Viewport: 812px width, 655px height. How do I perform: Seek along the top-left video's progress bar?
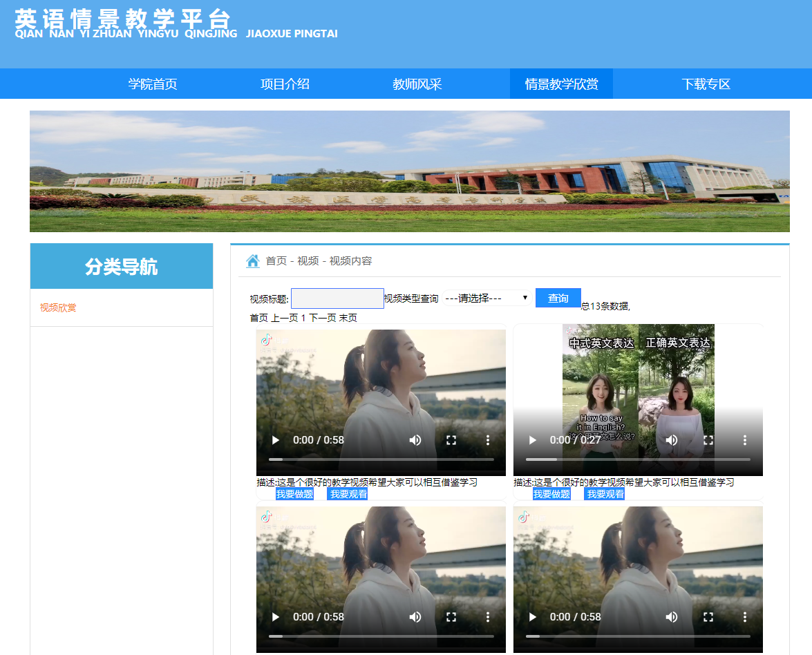(x=381, y=459)
